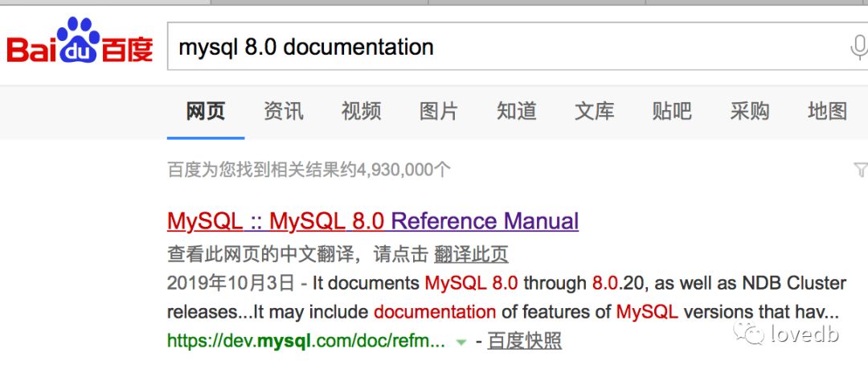This screenshot has width=868, height=370.
Task: Open the 贴吧 tab
Action: [x=671, y=111]
